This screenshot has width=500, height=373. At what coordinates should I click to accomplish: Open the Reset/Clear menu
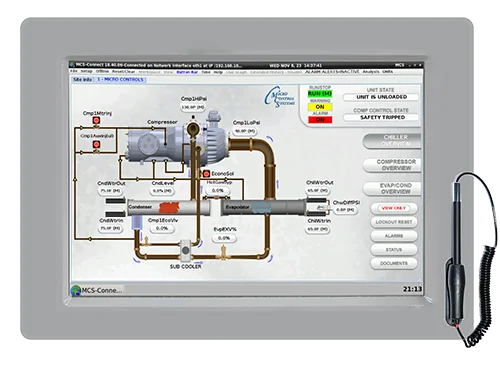[123, 71]
